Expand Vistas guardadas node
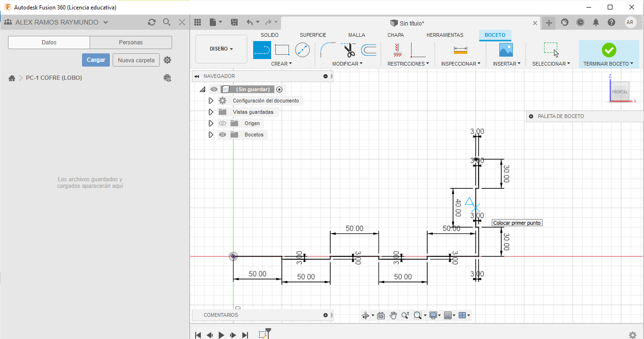644x339 pixels. point(211,112)
